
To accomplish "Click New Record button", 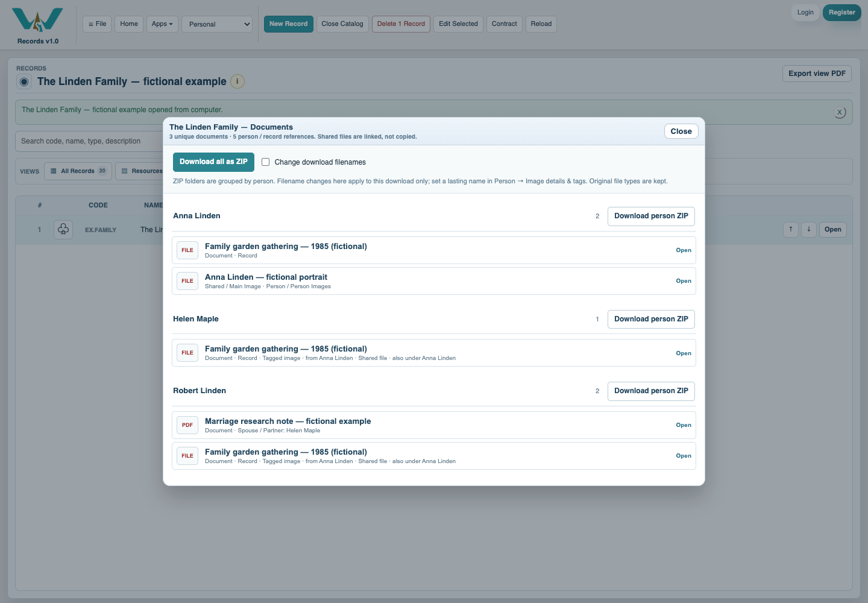I will tap(289, 24).
